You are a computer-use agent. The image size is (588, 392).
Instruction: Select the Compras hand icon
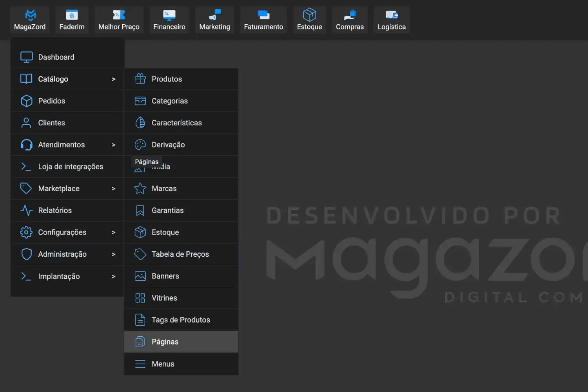pos(350,15)
